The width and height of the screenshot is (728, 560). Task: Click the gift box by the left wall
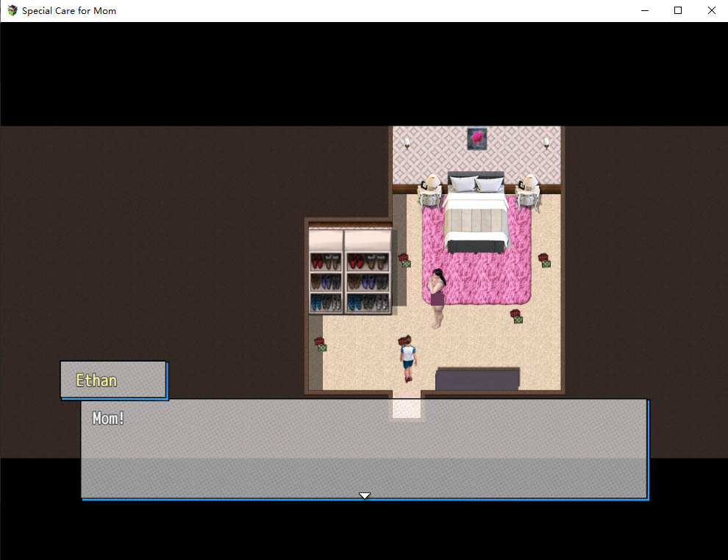(320, 344)
